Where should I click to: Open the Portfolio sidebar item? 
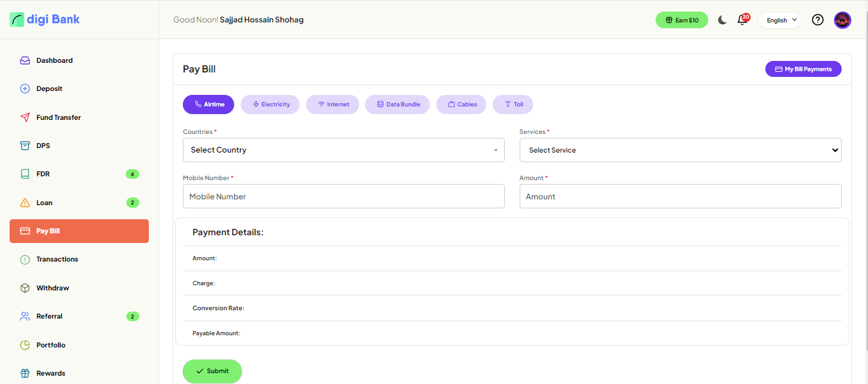(51, 345)
